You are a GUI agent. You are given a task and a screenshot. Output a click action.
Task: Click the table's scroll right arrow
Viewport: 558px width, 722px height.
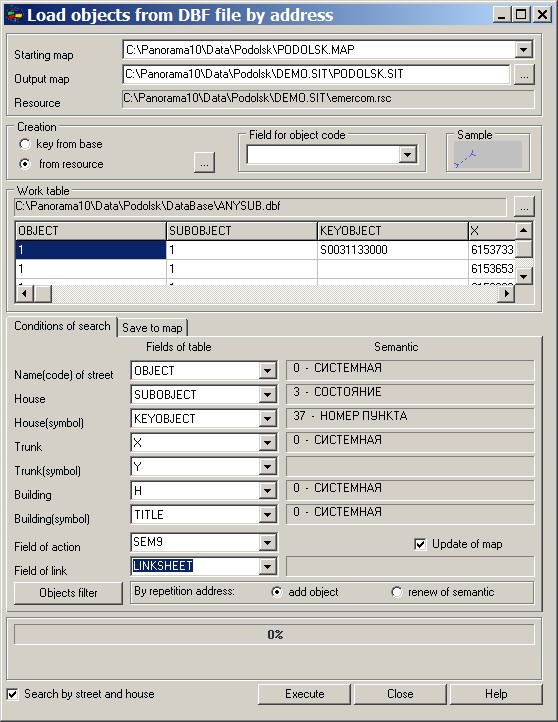pyautogui.click(x=506, y=293)
